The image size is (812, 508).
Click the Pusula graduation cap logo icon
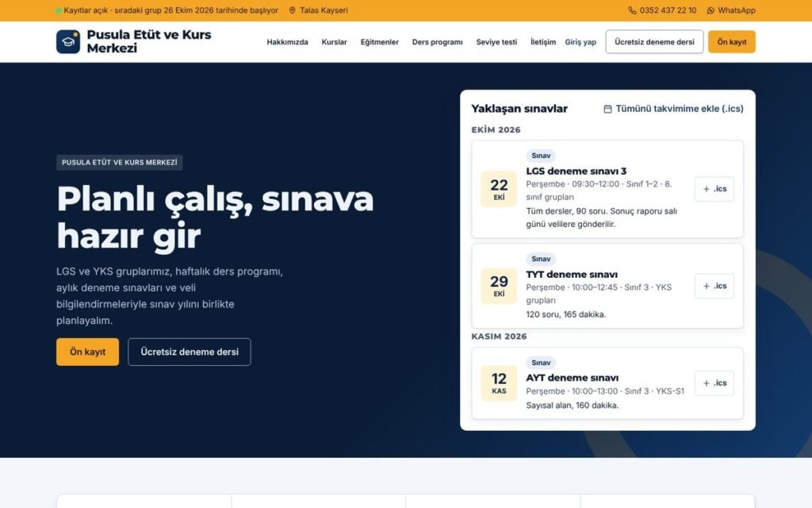click(x=68, y=41)
